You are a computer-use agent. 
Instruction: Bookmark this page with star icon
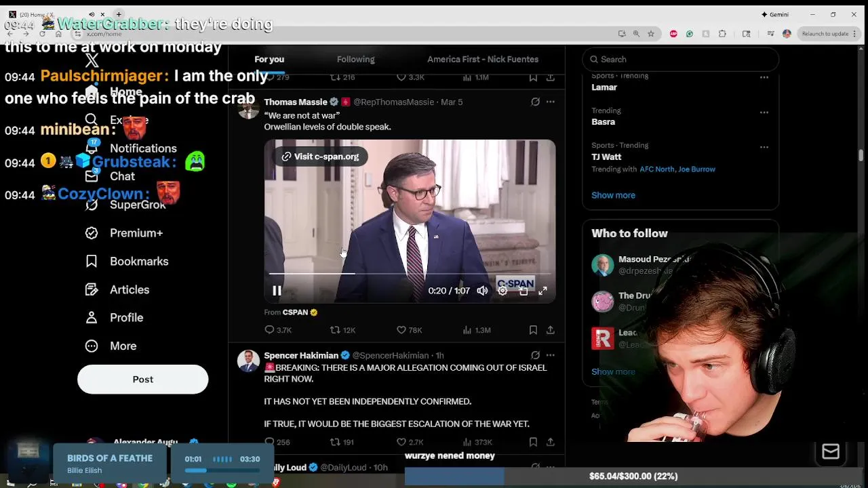(x=651, y=34)
